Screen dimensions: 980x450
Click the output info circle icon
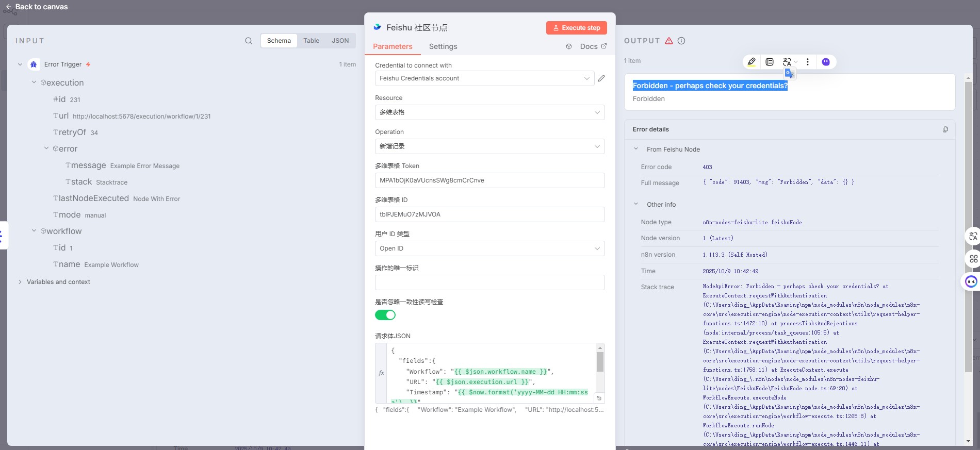point(681,41)
